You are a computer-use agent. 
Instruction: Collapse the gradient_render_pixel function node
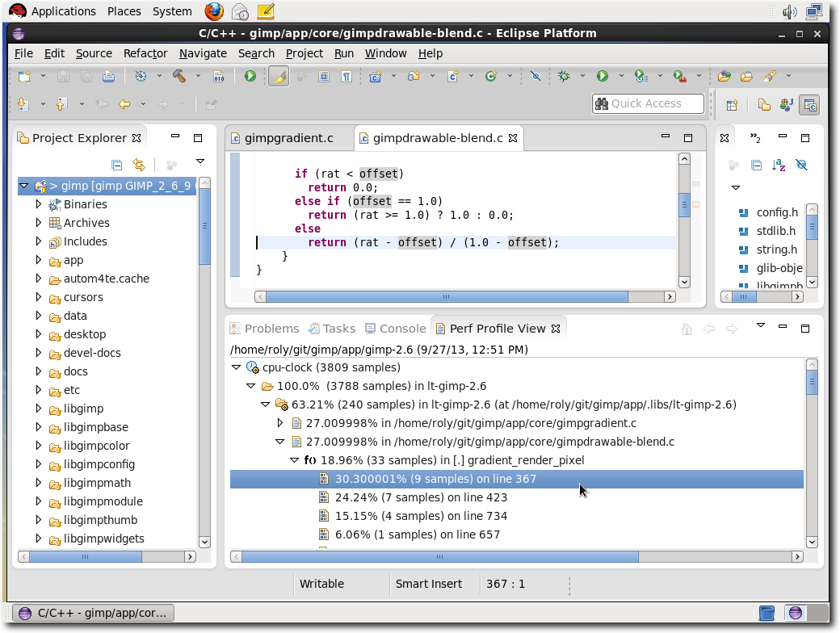295,460
